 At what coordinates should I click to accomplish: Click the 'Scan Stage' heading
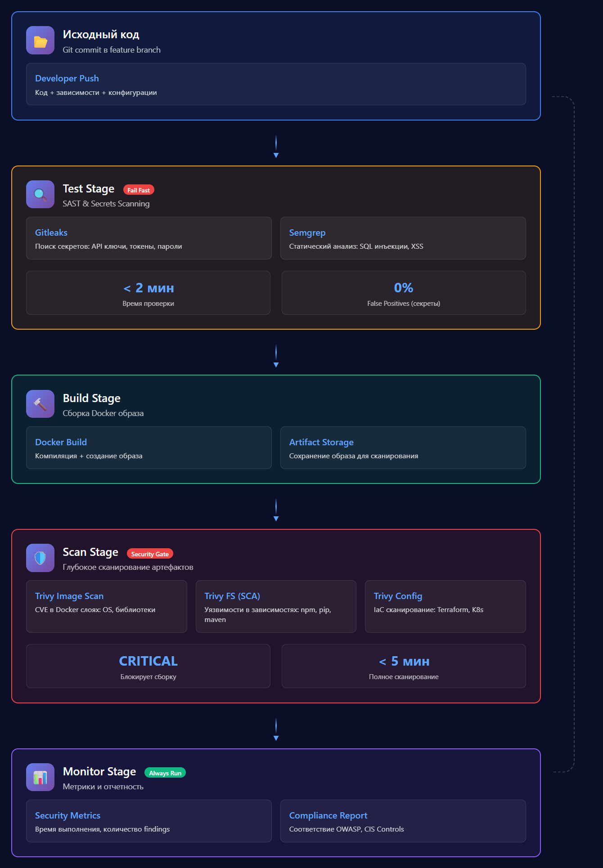[x=90, y=552]
